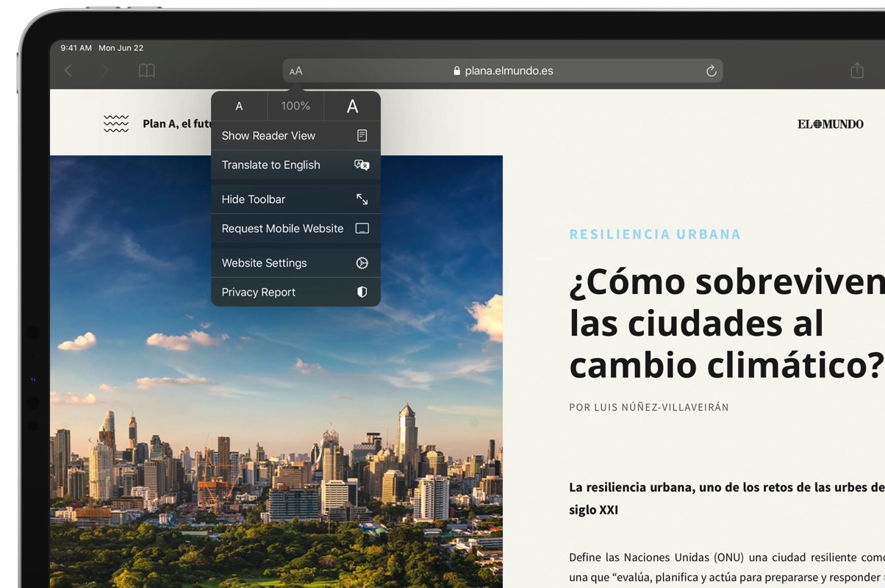Click the Website Settings gear icon

(362, 263)
